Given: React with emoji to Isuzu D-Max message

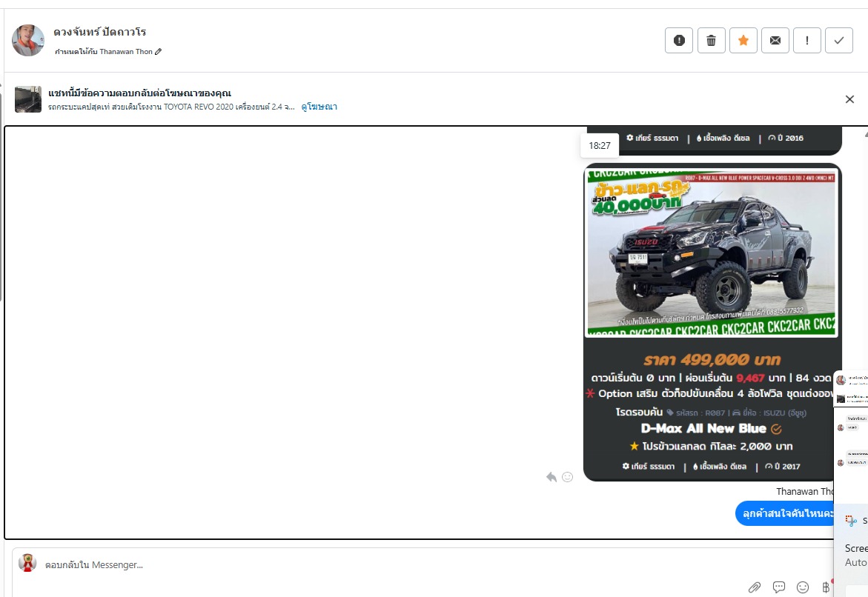Looking at the screenshot, I should (x=567, y=477).
